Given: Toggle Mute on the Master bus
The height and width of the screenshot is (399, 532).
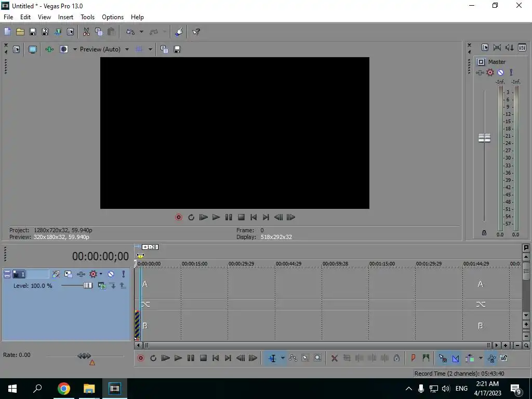Looking at the screenshot, I should tap(500, 72).
